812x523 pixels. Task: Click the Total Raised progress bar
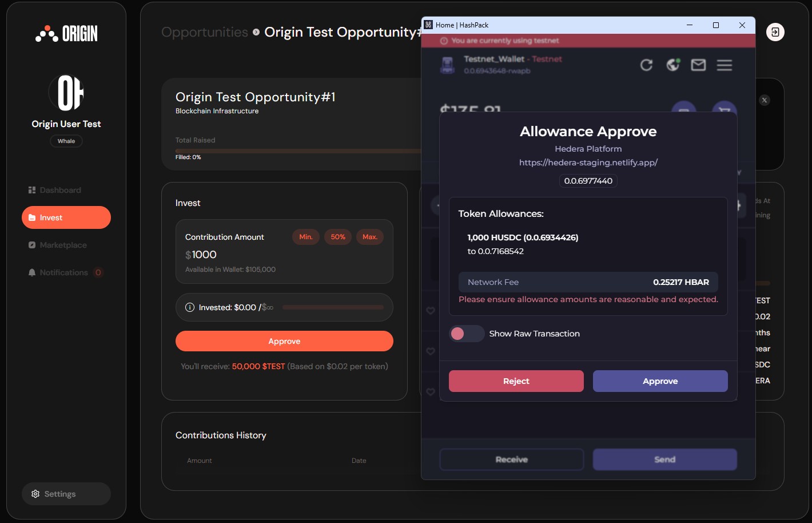click(297, 150)
